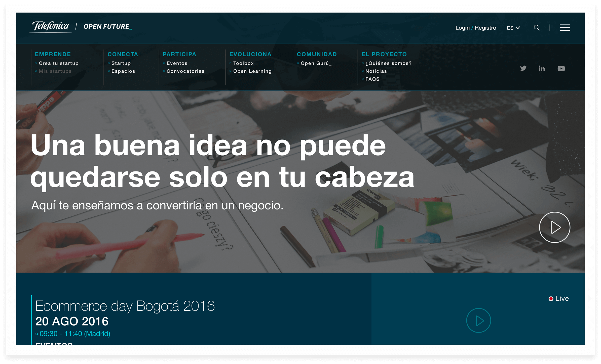Go to Open Learning
The height and width of the screenshot is (364, 601).
coord(252,71)
